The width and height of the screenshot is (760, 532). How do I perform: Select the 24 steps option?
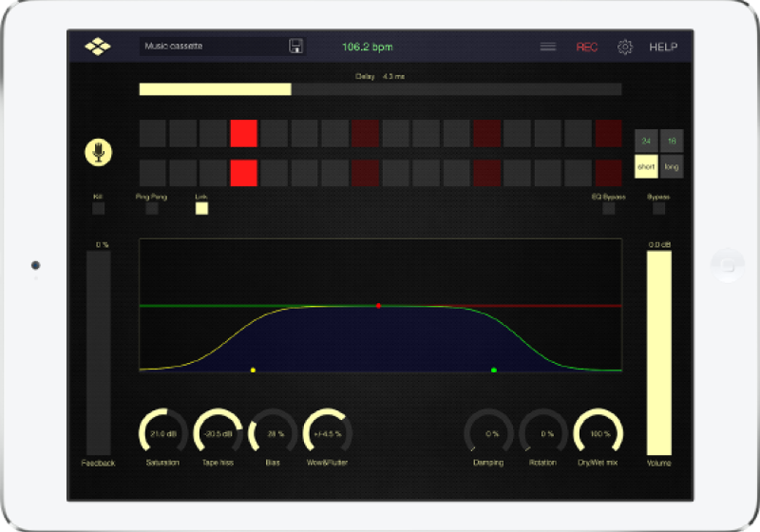pyautogui.click(x=646, y=141)
